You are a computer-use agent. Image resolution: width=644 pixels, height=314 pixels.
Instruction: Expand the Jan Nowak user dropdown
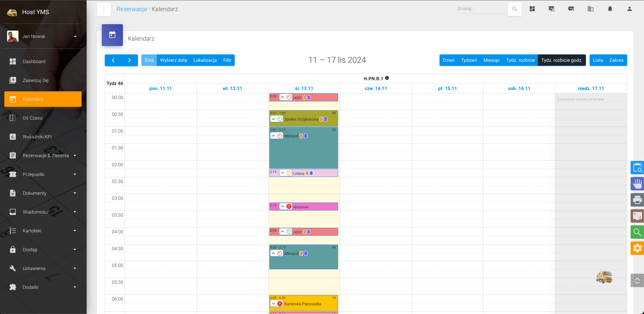(x=75, y=36)
